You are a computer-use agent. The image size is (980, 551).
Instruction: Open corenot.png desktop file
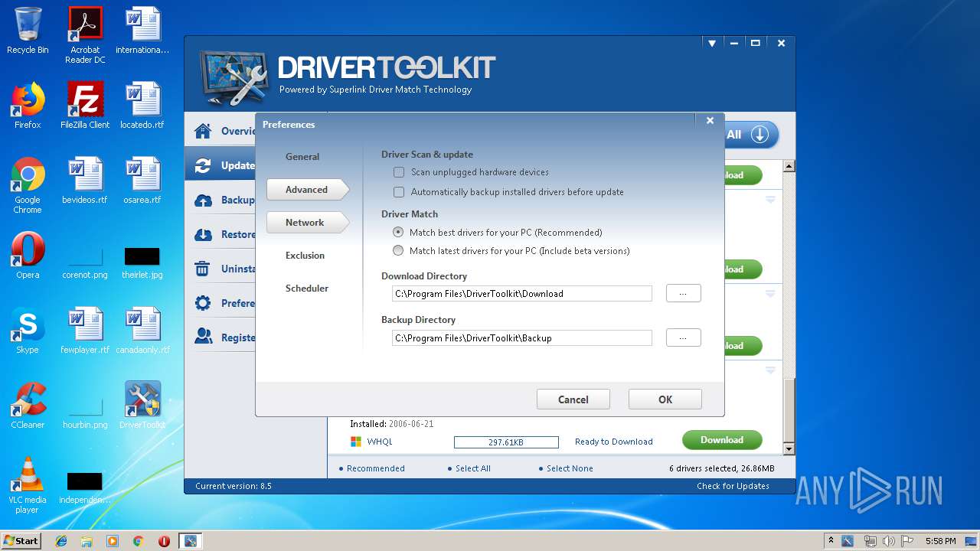pyautogui.click(x=85, y=262)
